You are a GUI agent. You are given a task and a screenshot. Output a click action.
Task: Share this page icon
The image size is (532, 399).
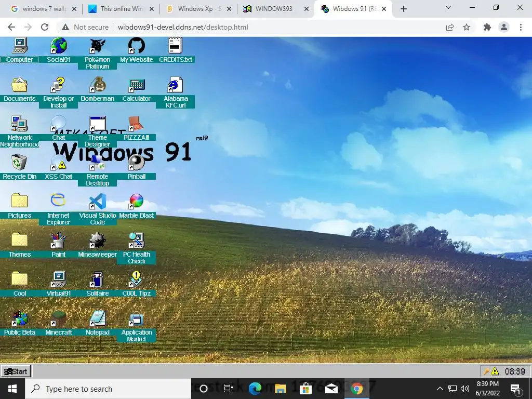pos(450,27)
